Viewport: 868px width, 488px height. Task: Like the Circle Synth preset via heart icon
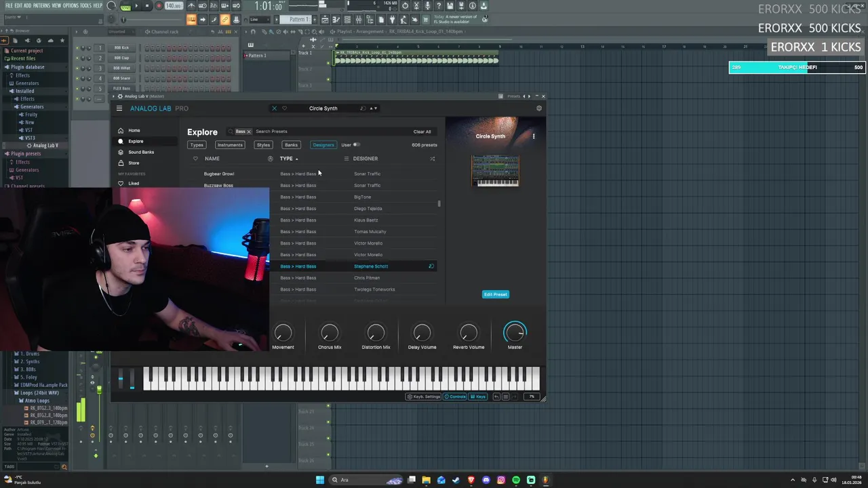pos(284,108)
